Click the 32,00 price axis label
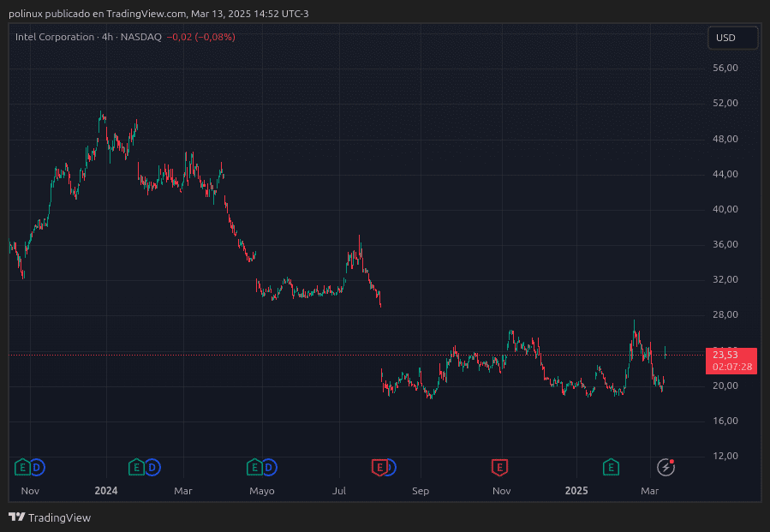770x532 pixels. pos(725,279)
